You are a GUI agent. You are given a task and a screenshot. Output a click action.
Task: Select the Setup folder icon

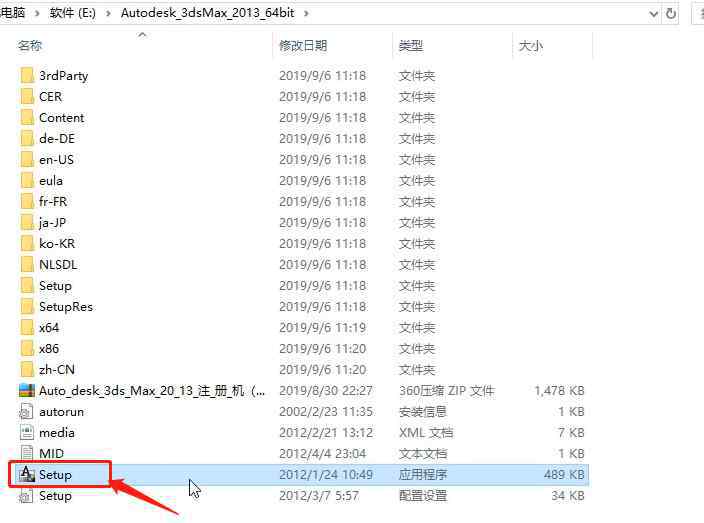(27, 286)
